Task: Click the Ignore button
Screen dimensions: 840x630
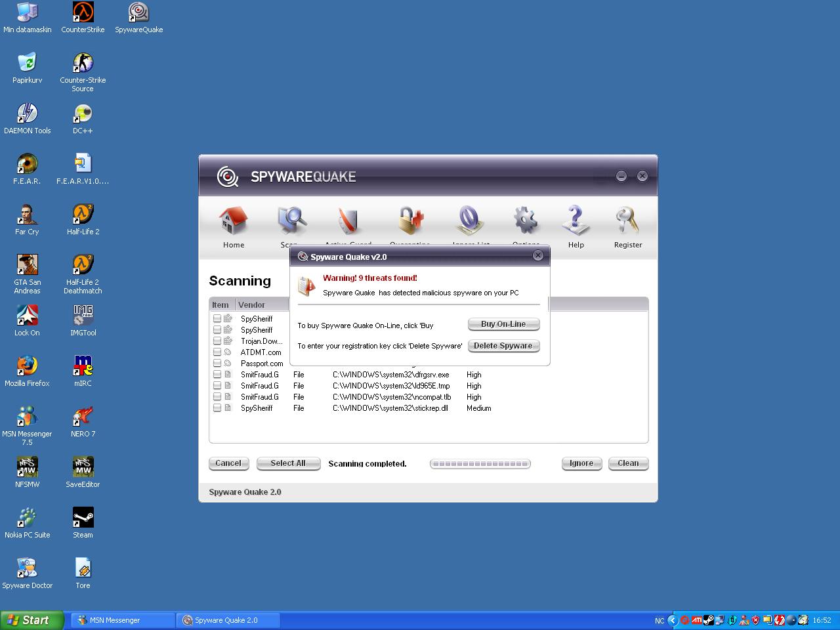Action: point(581,463)
